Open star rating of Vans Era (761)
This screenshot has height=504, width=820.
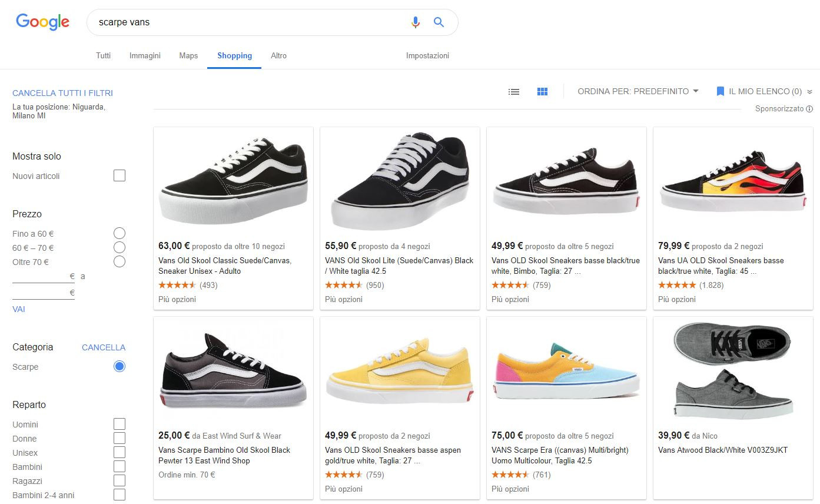click(510, 475)
